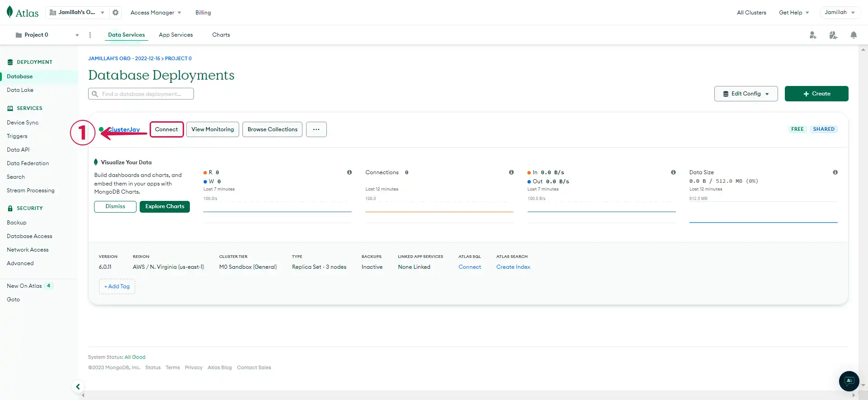This screenshot has width=868, height=400.
Task: Open Data API in the sidebar
Action: 18,150
